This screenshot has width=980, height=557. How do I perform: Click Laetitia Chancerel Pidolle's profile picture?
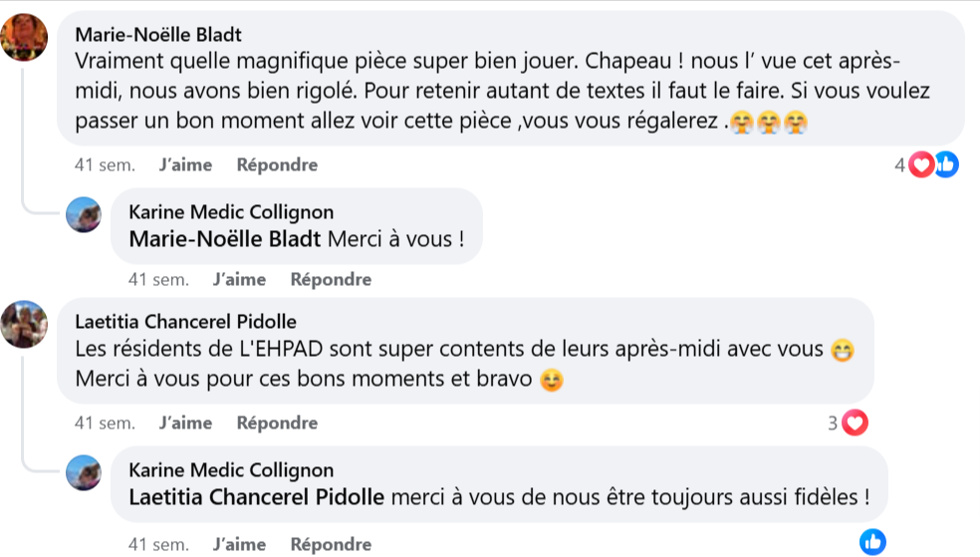(22, 324)
